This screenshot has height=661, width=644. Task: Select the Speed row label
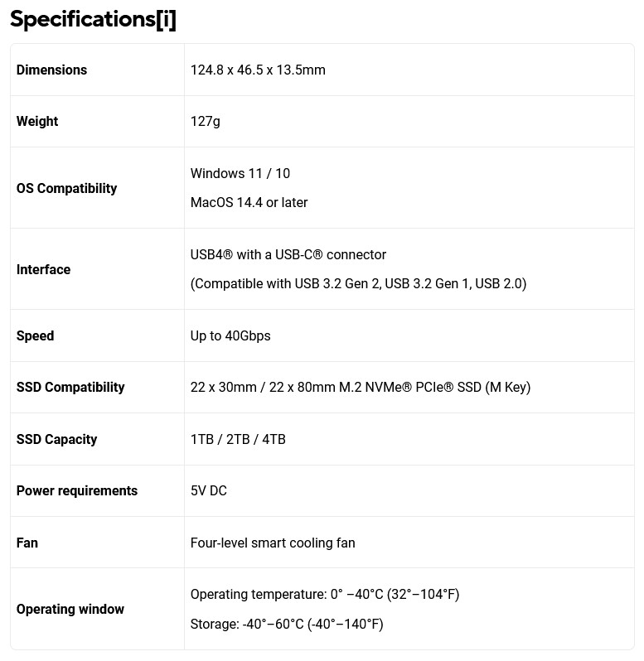[x=35, y=336]
